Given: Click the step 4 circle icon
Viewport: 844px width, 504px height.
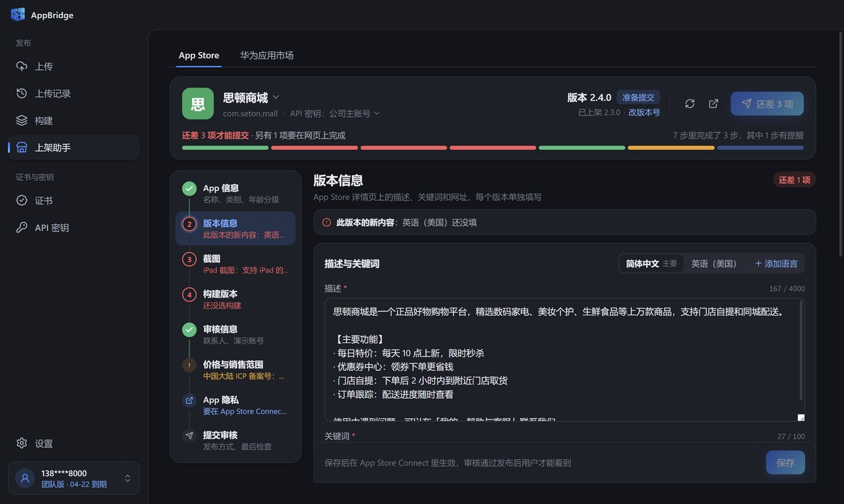Looking at the screenshot, I should [189, 294].
